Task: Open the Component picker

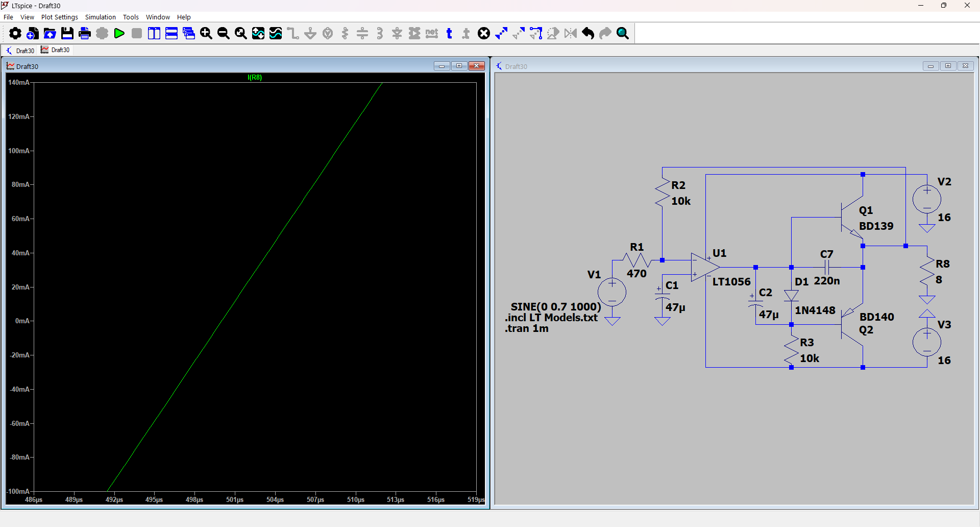Action: (x=414, y=34)
